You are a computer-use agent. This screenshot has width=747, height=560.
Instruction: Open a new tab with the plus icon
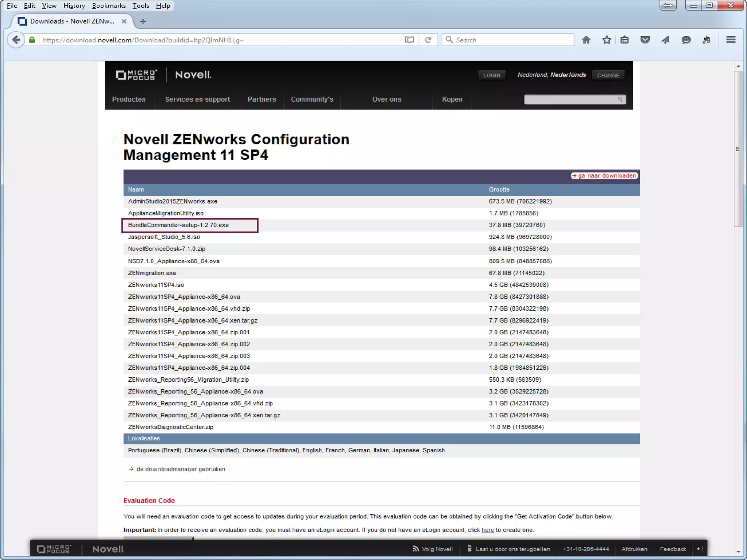click(143, 21)
